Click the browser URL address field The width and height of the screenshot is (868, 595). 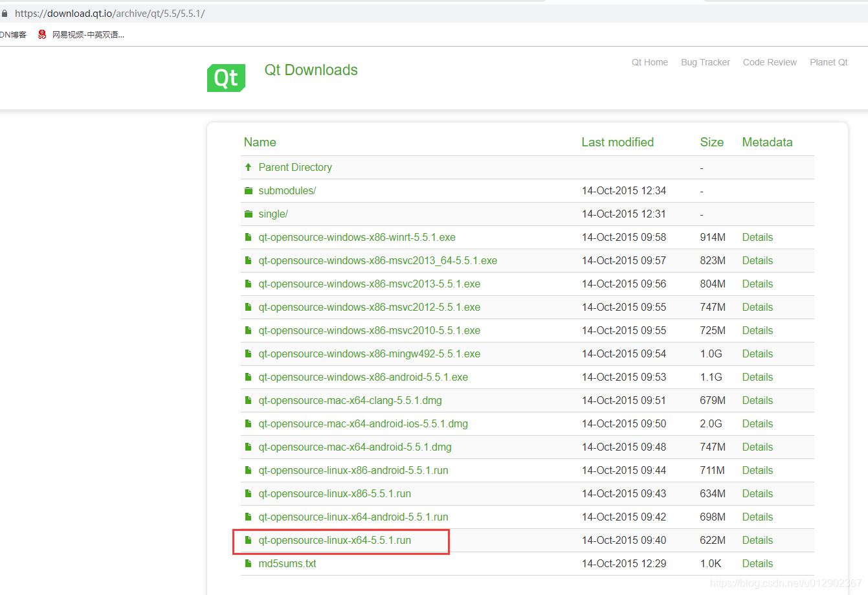[259, 14]
